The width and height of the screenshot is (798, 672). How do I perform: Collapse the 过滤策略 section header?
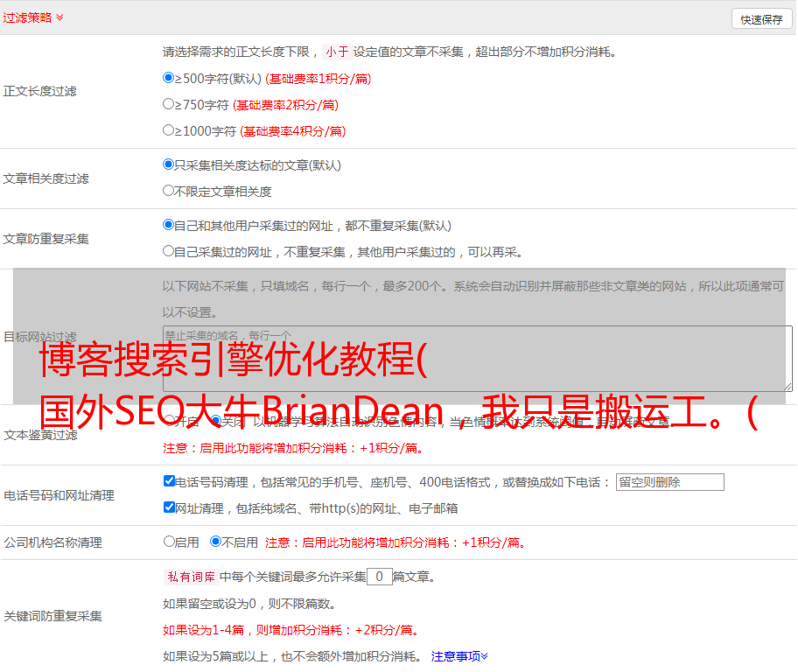tap(33, 17)
